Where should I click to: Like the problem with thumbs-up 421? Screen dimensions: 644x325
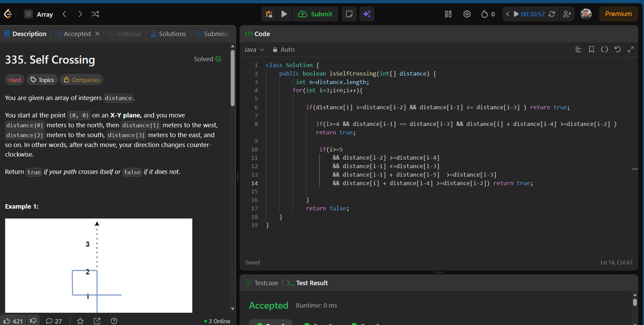tap(13, 321)
